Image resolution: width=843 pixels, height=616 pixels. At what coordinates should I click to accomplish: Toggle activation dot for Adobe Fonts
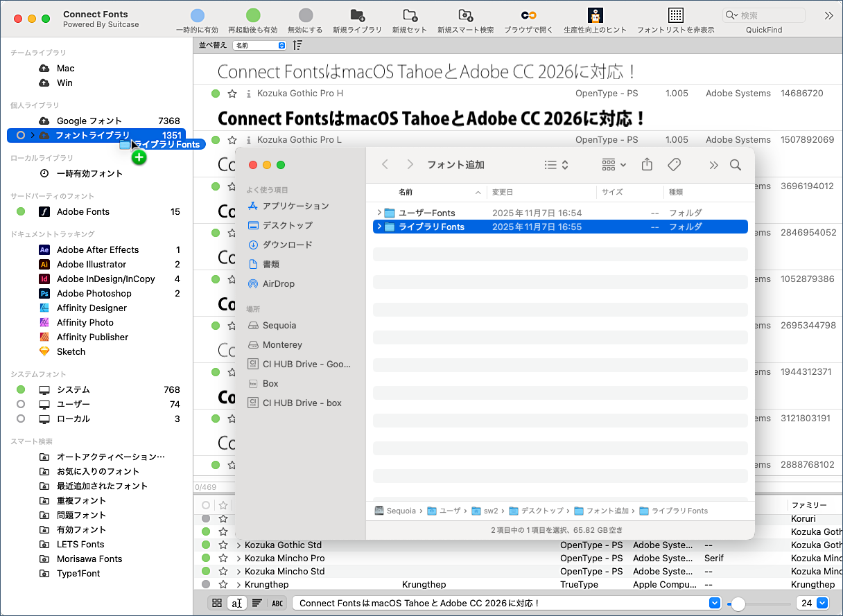click(x=21, y=211)
